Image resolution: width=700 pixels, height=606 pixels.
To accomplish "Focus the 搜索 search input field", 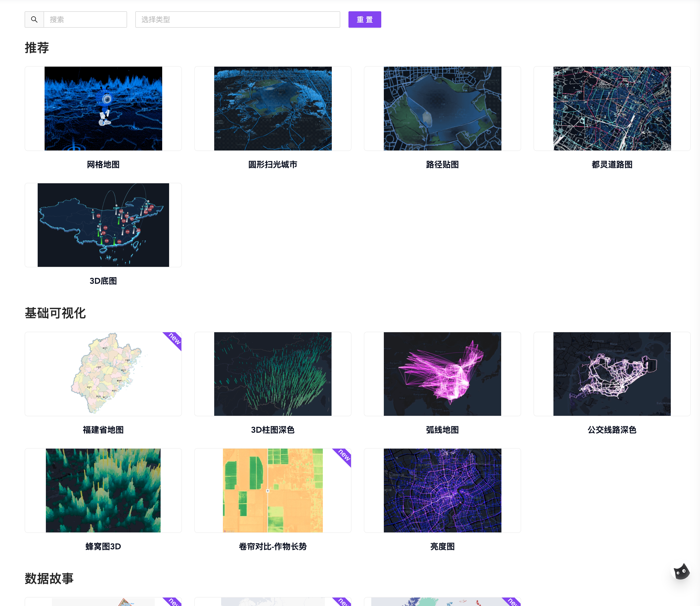I will (x=85, y=20).
